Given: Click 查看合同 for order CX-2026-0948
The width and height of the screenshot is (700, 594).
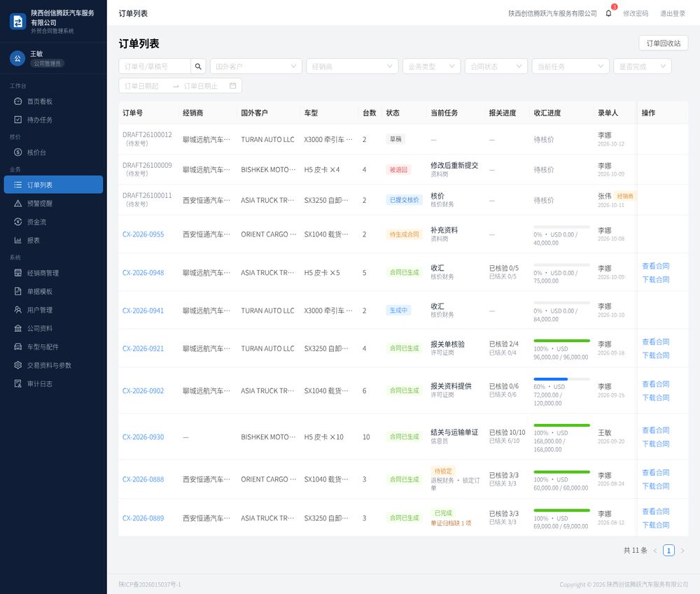Looking at the screenshot, I should 655,266.
